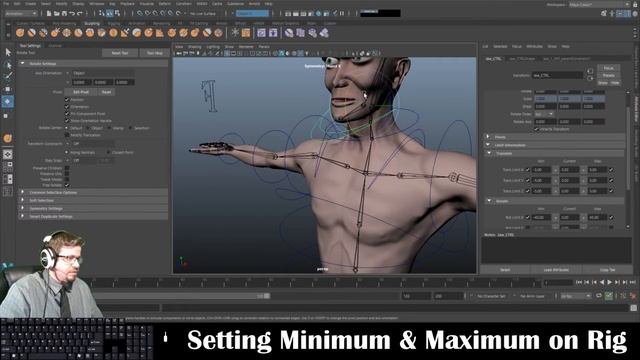Viewport: 640px width, 360px height.
Task: Click the Presets button in Attribute Editor
Action: (608, 76)
